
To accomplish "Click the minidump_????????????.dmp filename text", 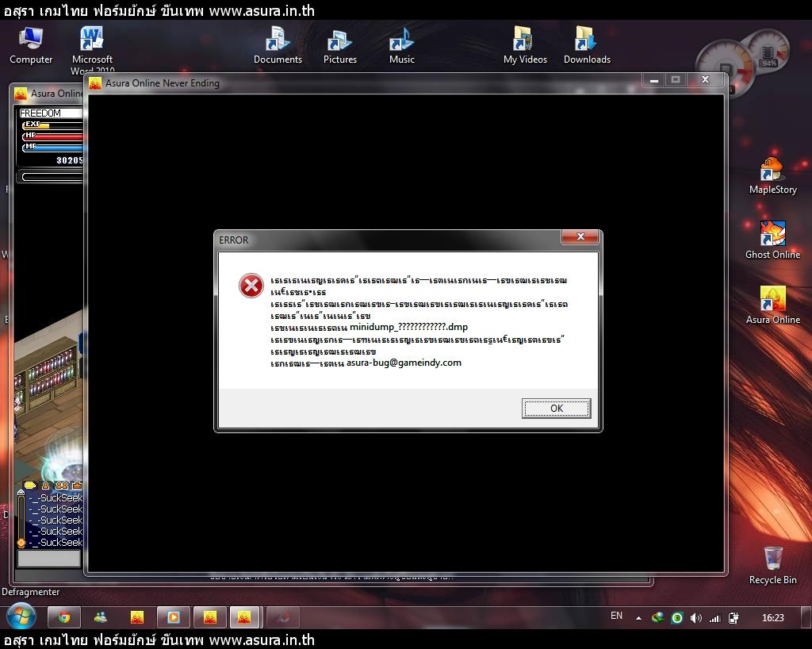I will (x=408, y=327).
